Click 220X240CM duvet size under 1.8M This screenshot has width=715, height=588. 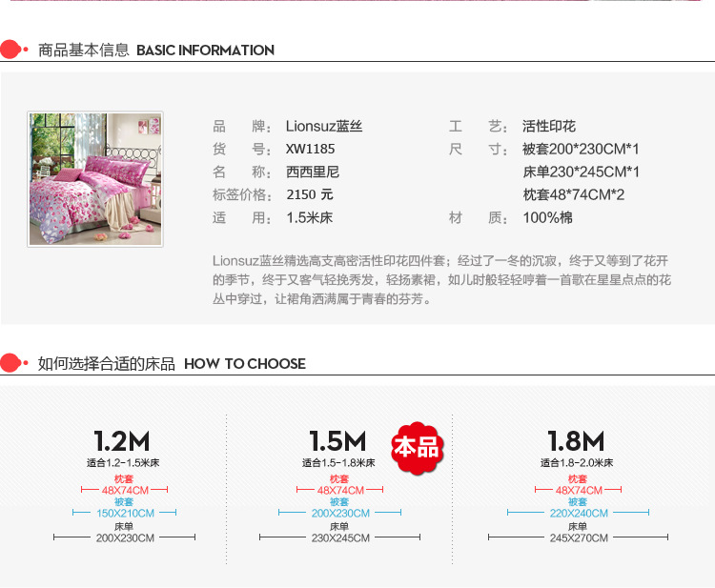pos(578,514)
